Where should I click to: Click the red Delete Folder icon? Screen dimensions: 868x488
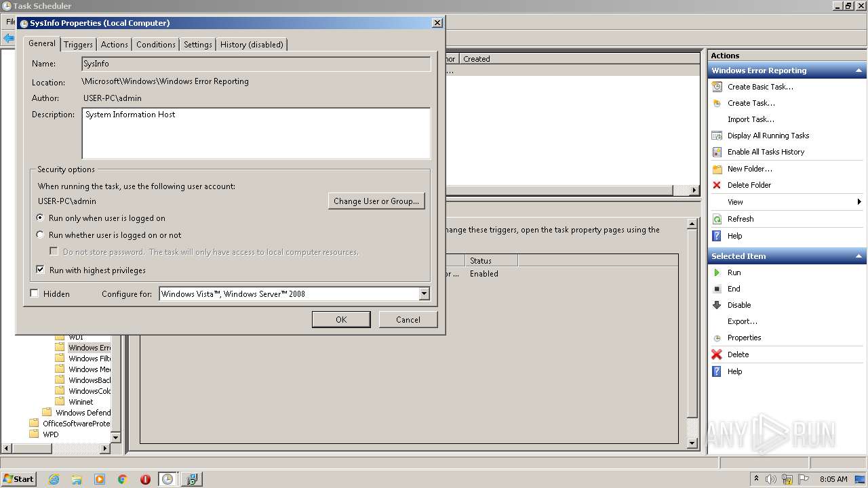(x=717, y=185)
